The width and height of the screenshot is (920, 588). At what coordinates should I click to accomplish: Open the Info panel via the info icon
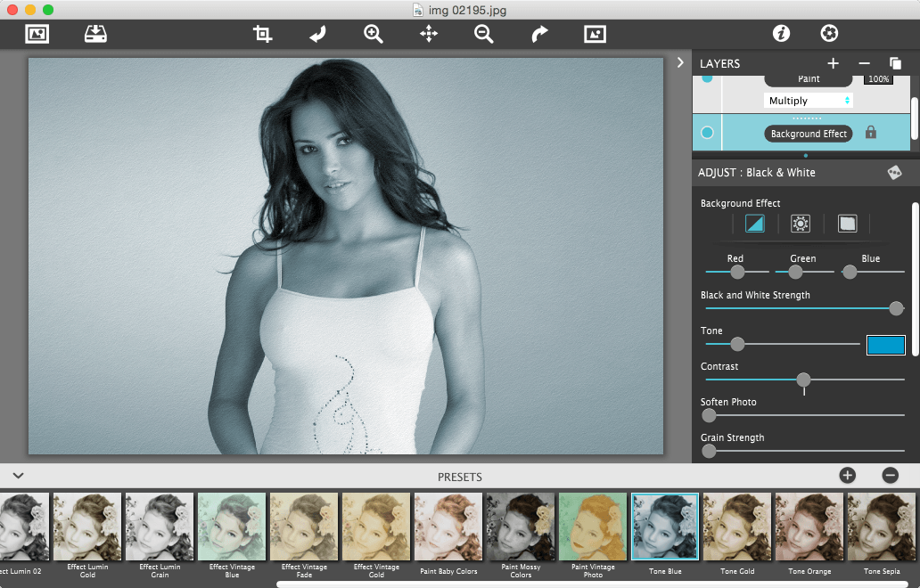(779, 33)
